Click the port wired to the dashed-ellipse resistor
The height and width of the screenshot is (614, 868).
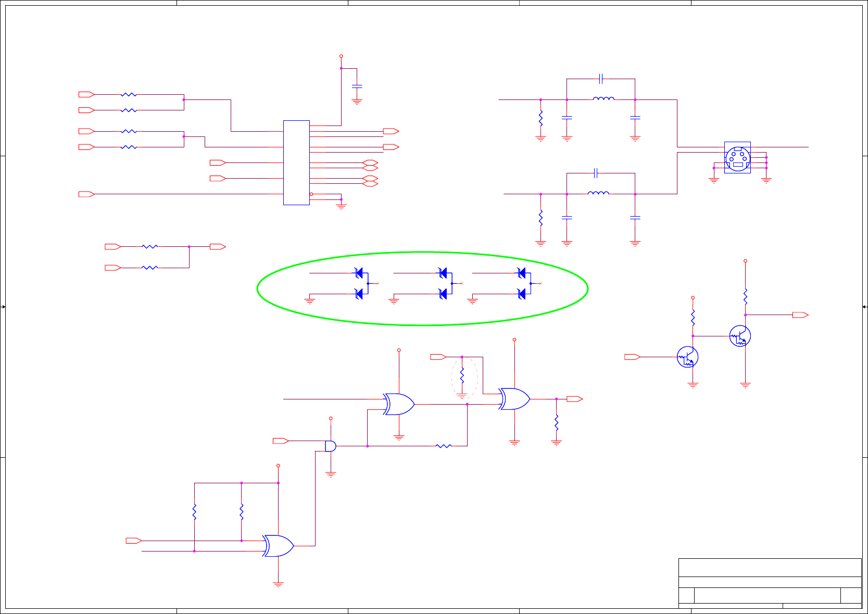click(x=438, y=357)
